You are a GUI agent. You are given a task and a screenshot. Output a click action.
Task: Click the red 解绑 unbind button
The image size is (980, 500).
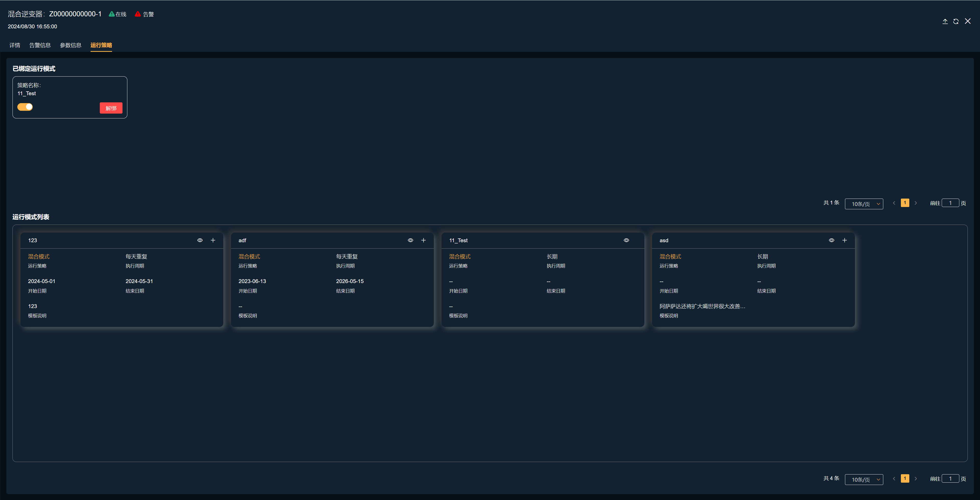[111, 108]
